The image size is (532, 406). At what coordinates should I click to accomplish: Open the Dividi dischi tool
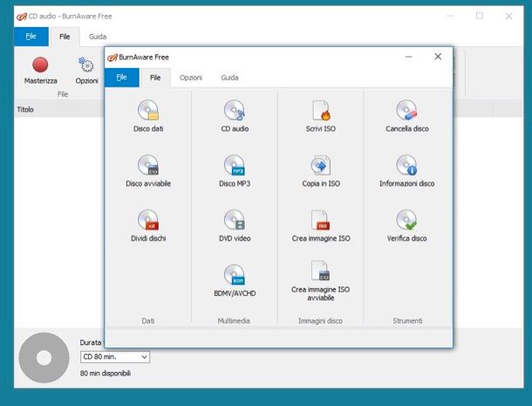[x=148, y=225]
